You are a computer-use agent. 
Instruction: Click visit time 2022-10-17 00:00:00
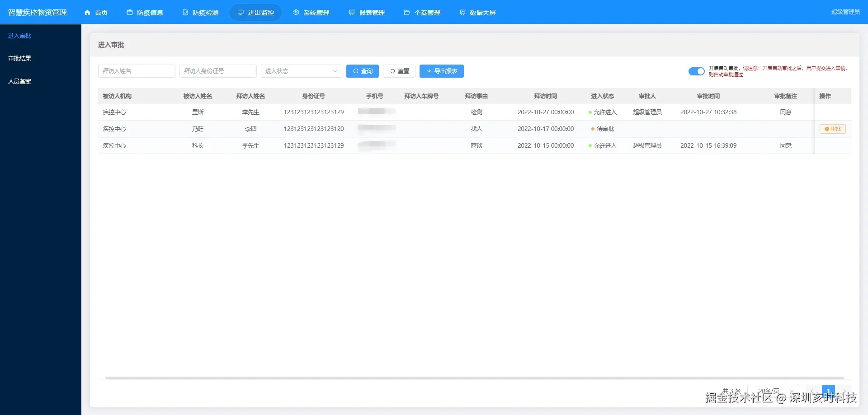pyautogui.click(x=546, y=129)
